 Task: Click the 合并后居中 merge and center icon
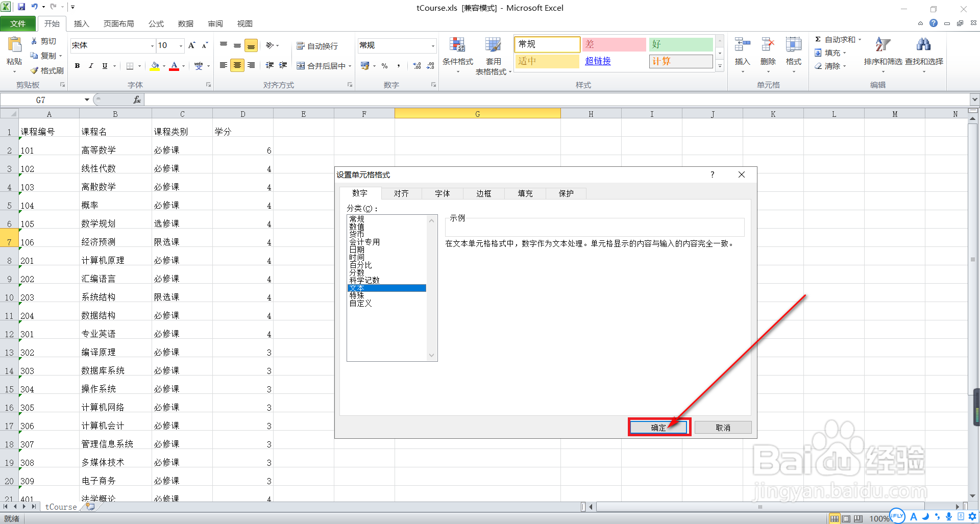[x=322, y=65]
